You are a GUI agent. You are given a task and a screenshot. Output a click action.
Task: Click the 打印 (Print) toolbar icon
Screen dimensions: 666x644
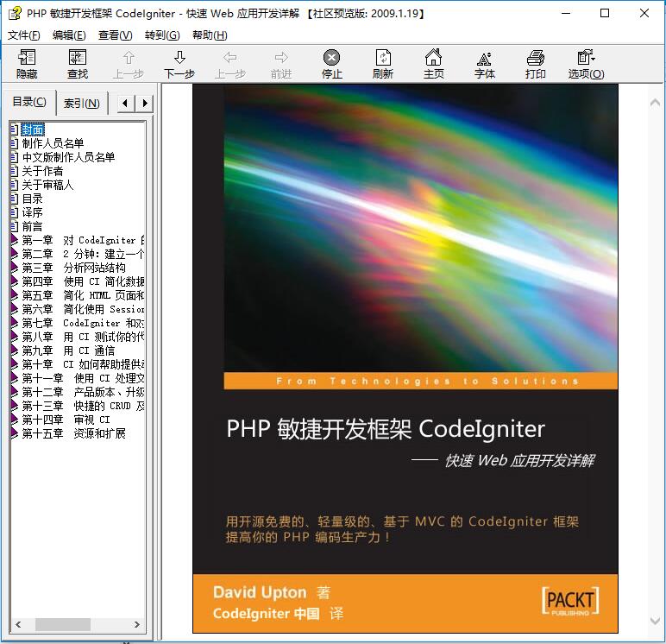click(535, 64)
